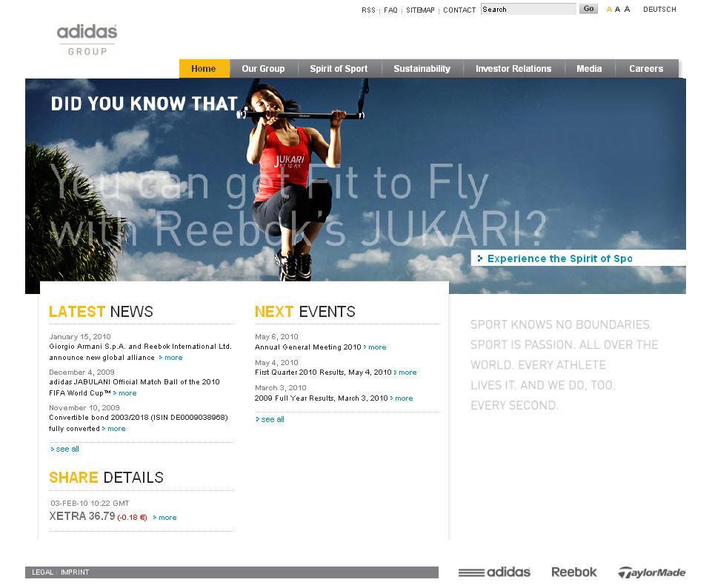
Task: Open the TaylorMade brand logo in footer
Action: pos(652,572)
